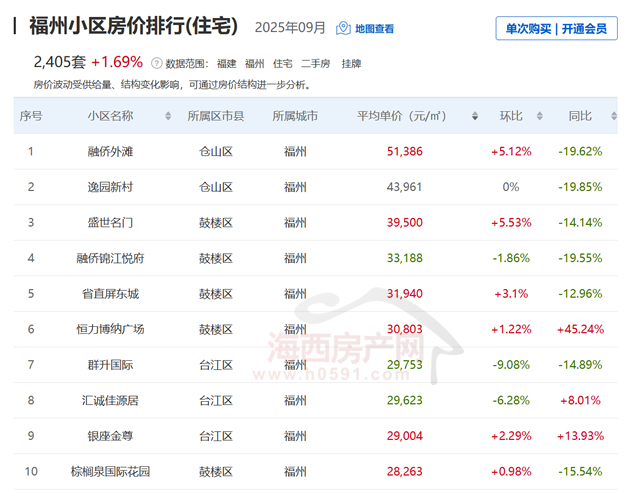Open 恒力博纳广场 community link
This screenshot has height=500, width=640.
pos(110,329)
